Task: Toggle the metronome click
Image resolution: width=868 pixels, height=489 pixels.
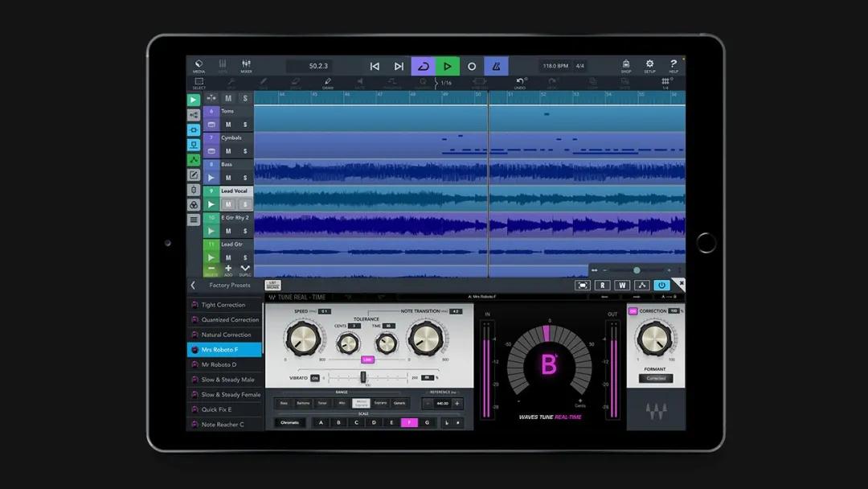Action: pyautogui.click(x=496, y=67)
